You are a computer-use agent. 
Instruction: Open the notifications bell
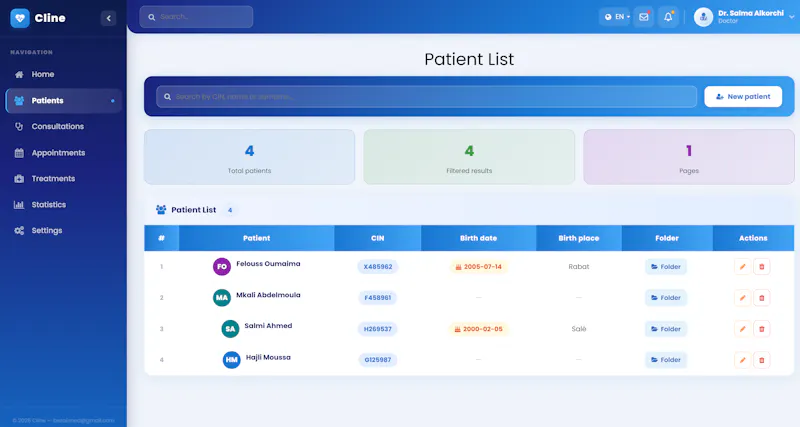click(x=668, y=17)
